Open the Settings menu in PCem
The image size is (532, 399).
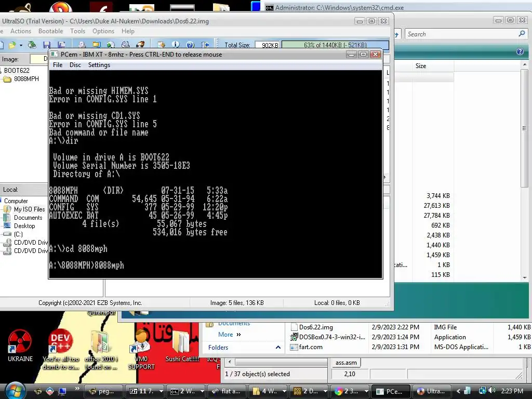click(99, 65)
